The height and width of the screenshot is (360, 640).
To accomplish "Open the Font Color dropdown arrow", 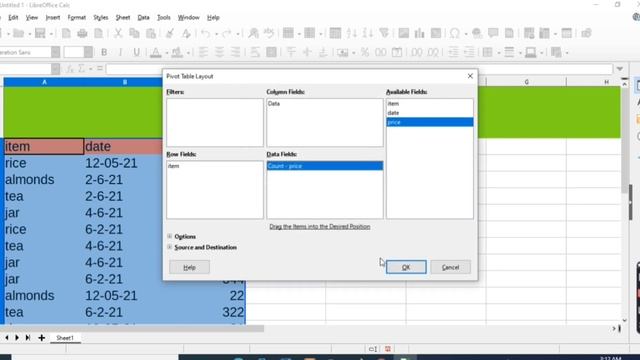I will pyautogui.click(x=166, y=53).
